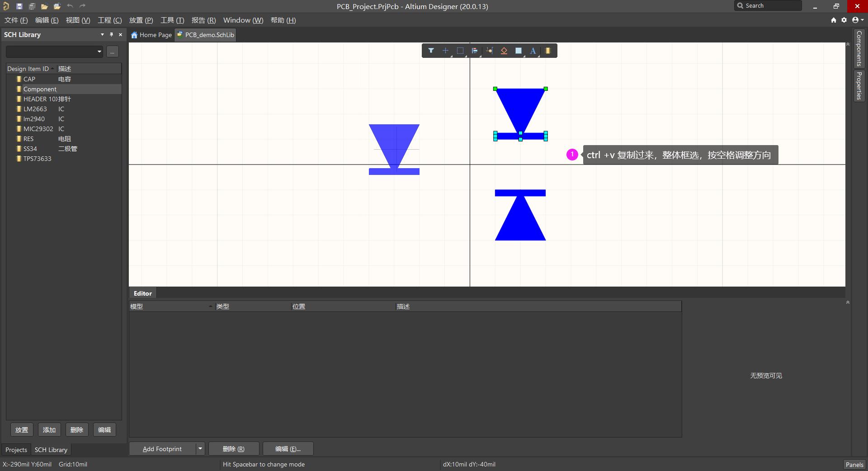Open the Add Footprint dropdown arrow

[x=200, y=449]
